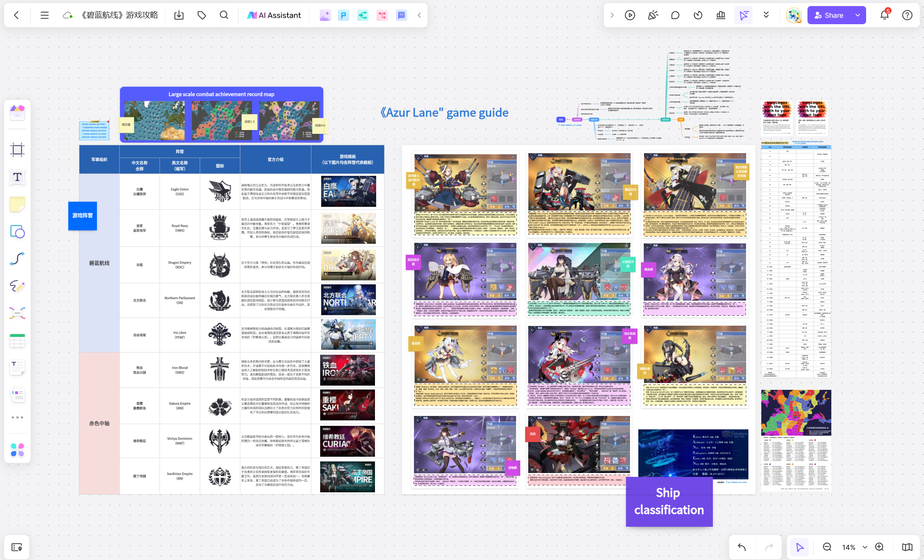The width and height of the screenshot is (924, 560).
Task: Open the apps colorful circles icon
Action: pos(17,450)
